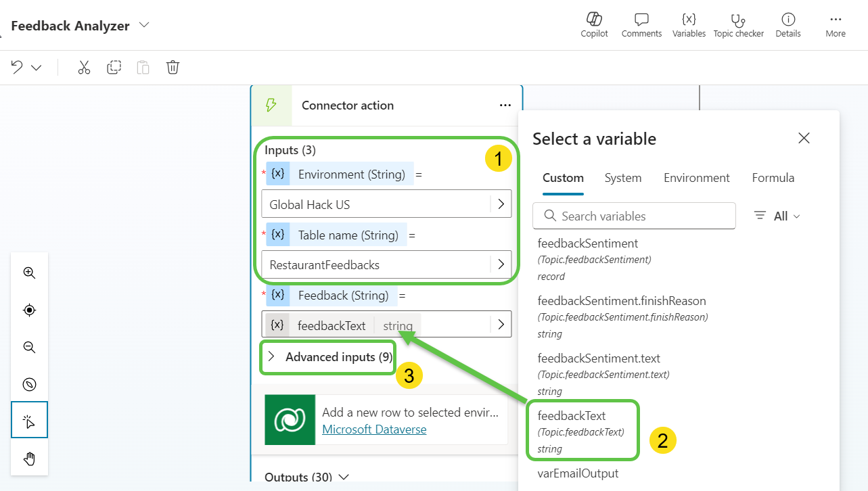Open the Feedback Analyzer title dropdown
The width and height of the screenshot is (868, 491).
point(144,25)
